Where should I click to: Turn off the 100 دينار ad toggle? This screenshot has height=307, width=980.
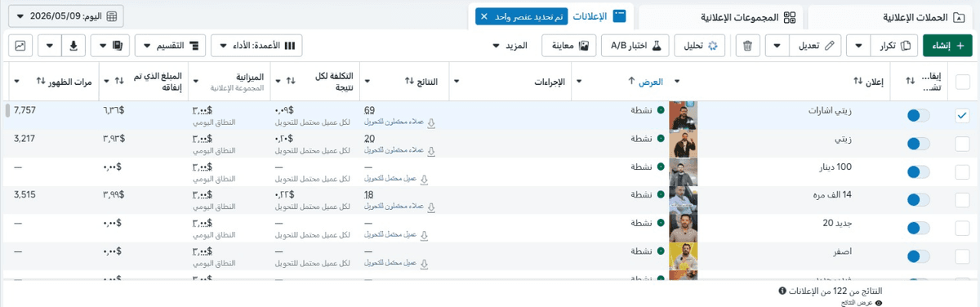point(919,171)
